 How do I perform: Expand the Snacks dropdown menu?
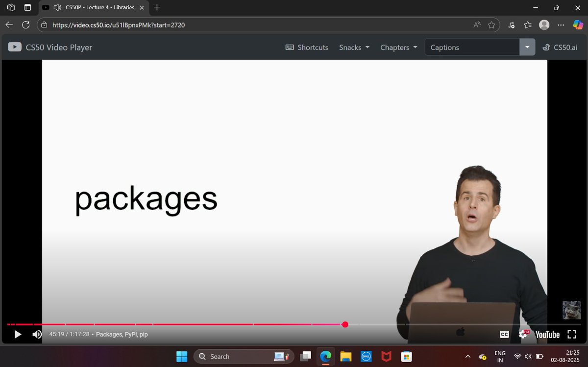(x=354, y=48)
